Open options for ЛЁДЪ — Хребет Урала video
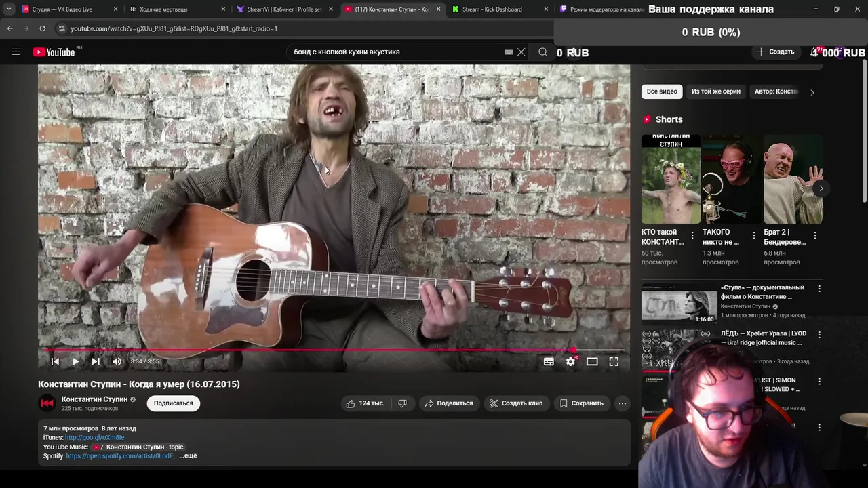This screenshot has height=488, width=868. coord(819,335)
